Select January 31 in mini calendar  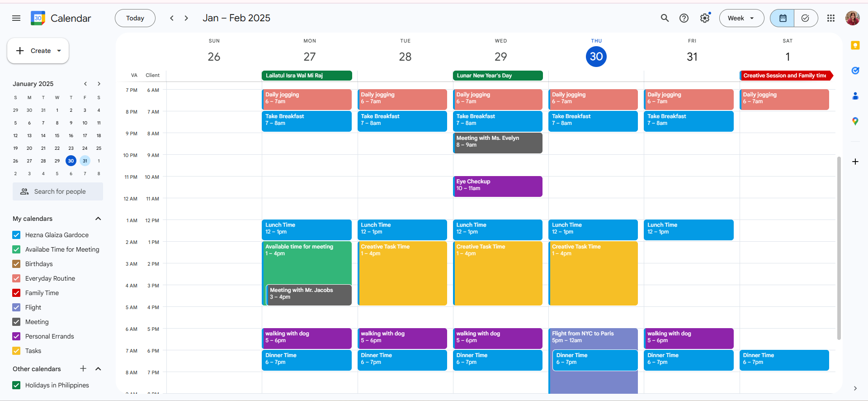pyautogui.click(x=85, y=161)
